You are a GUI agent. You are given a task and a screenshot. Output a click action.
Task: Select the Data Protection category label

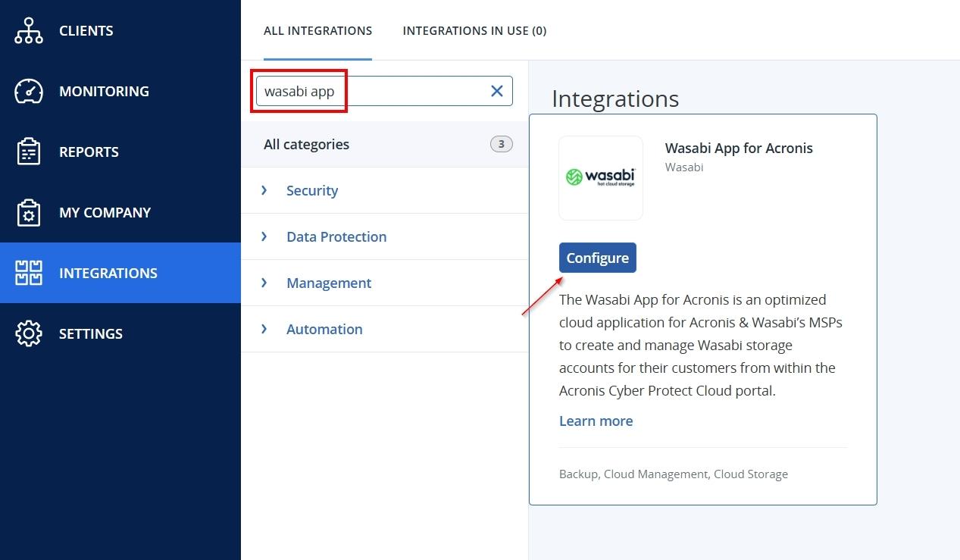click(x=336, y=236)
